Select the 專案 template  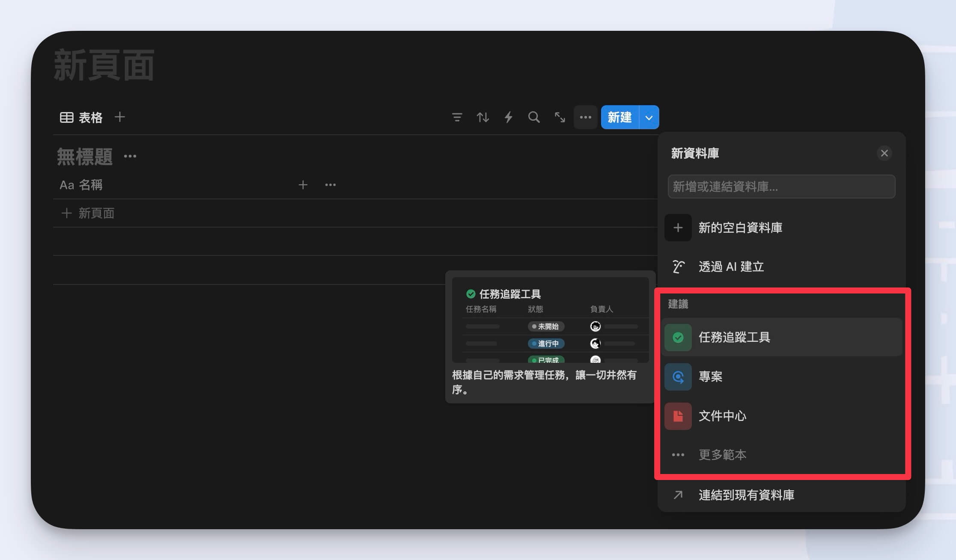(x=710, y=376)
